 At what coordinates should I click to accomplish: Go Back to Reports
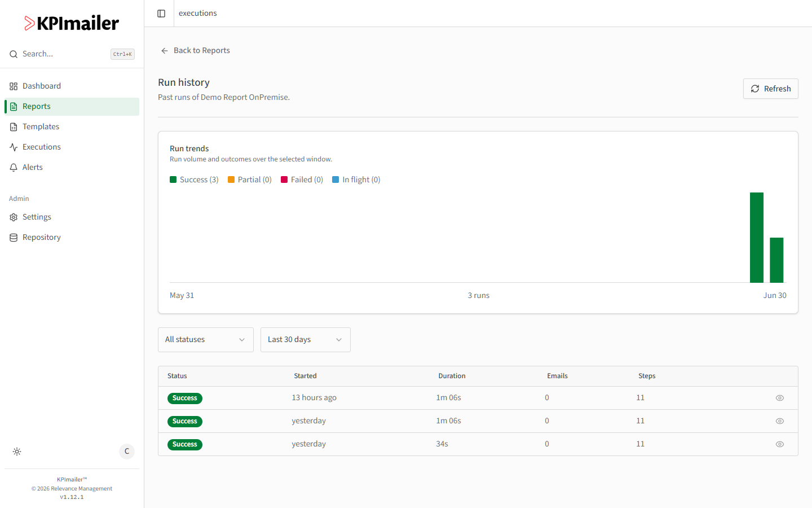(x=195, y=51)
